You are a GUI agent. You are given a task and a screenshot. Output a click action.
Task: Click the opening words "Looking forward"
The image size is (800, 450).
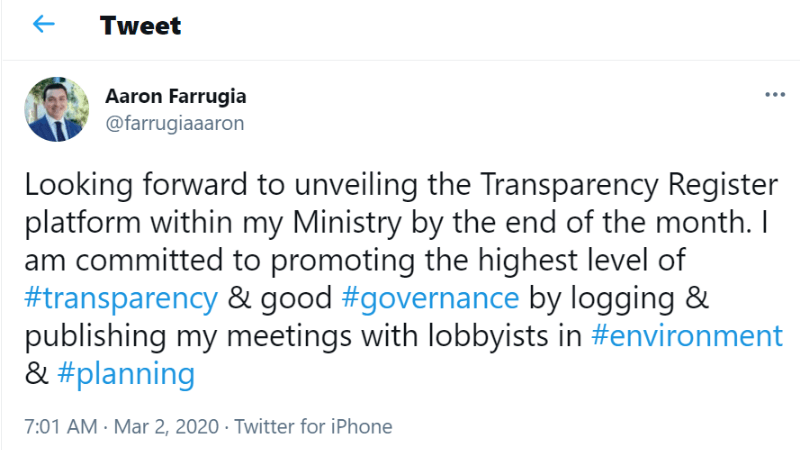coord(107,184)
